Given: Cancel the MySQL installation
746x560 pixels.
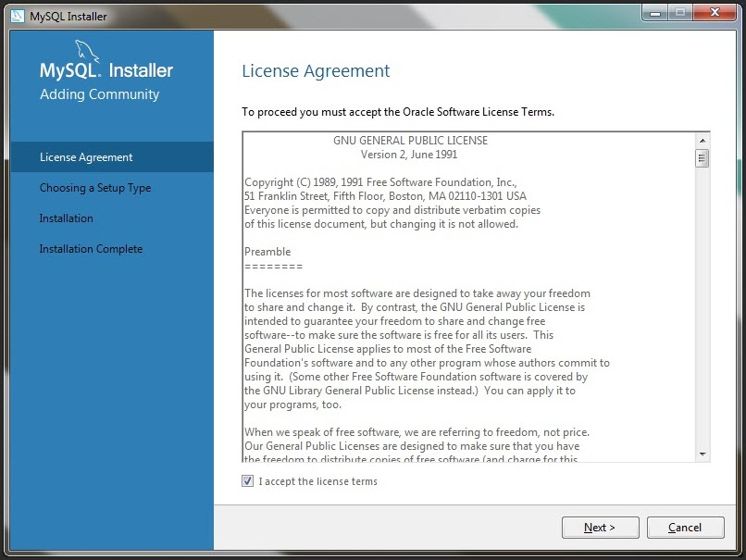Looking at the screenshot, I should 685,528.
